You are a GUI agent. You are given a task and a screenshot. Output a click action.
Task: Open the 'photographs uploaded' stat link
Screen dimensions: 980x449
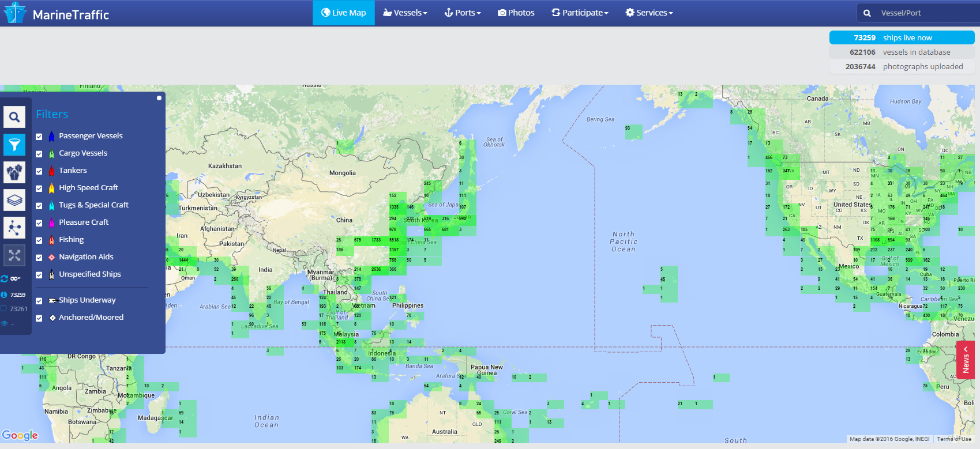[902, 66]
